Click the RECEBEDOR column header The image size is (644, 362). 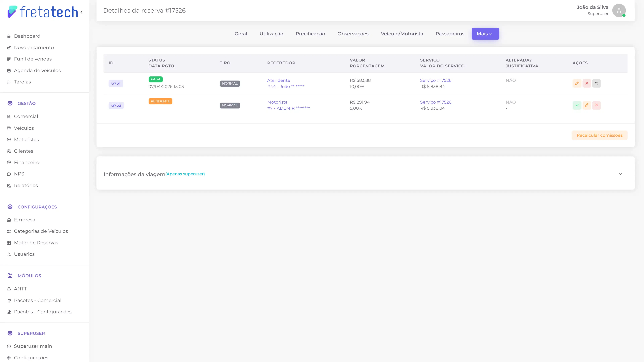pyautogui.click(x=281, y=63)
